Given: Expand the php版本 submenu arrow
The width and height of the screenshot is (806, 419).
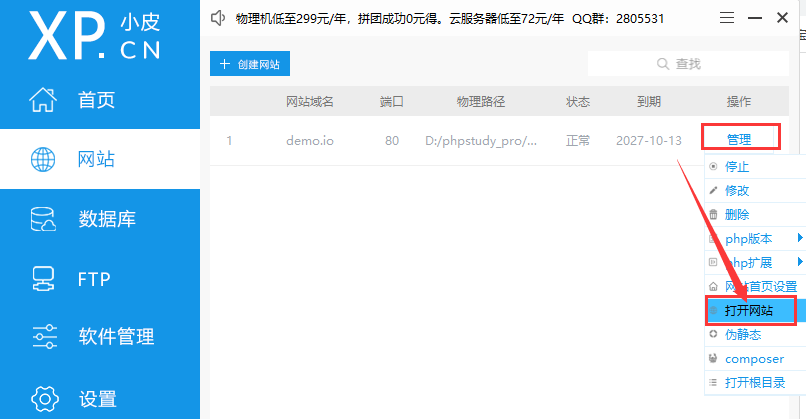Looking at the screenshot, I should tap(799, 238).
